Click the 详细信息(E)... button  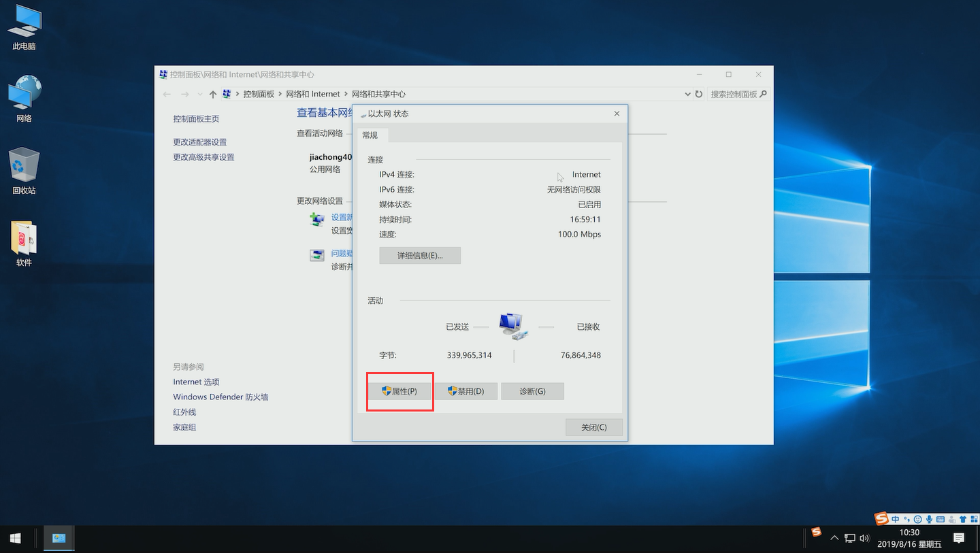(420, 256)
